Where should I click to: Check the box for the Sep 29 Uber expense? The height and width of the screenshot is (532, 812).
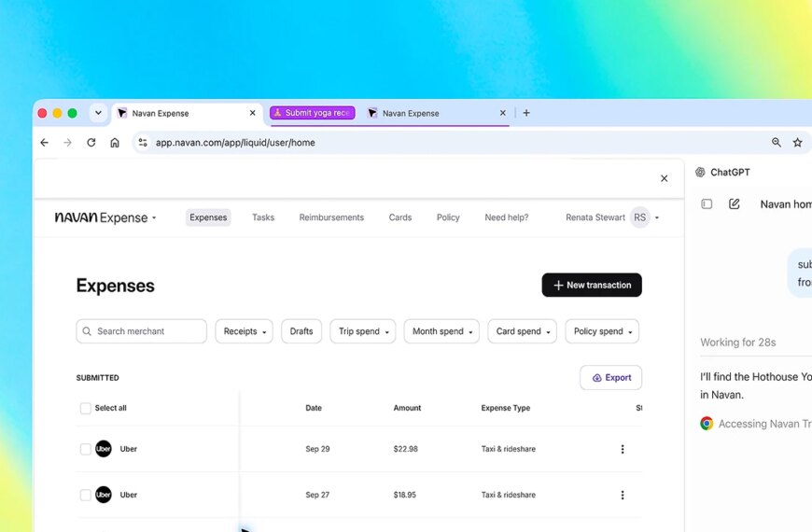tap(86, 449)
